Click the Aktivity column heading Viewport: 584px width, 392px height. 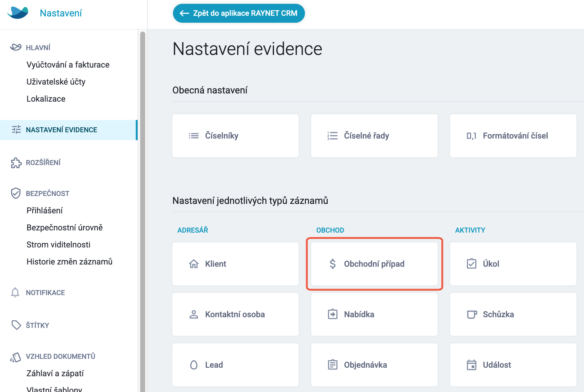[x=470, y=230]
